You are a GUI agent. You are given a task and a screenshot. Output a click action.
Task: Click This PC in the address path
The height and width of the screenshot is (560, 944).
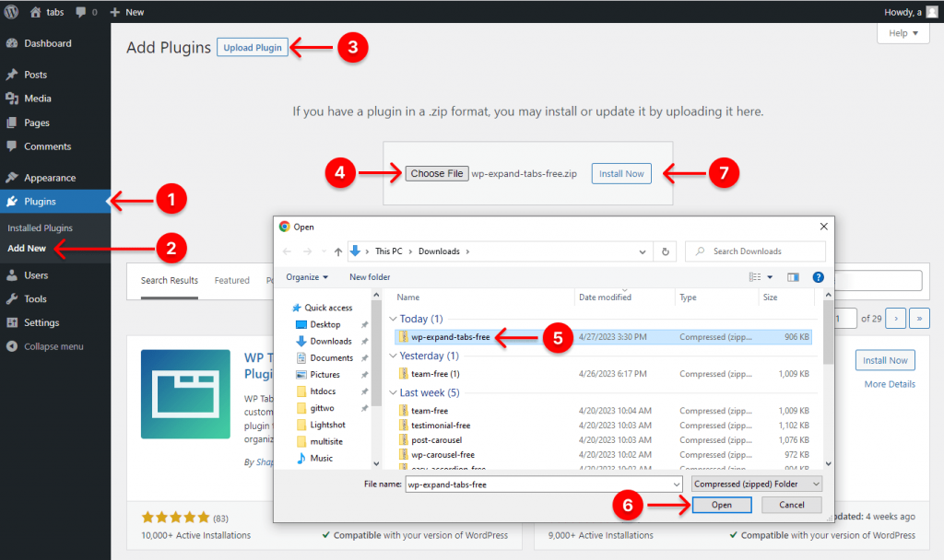388,251
